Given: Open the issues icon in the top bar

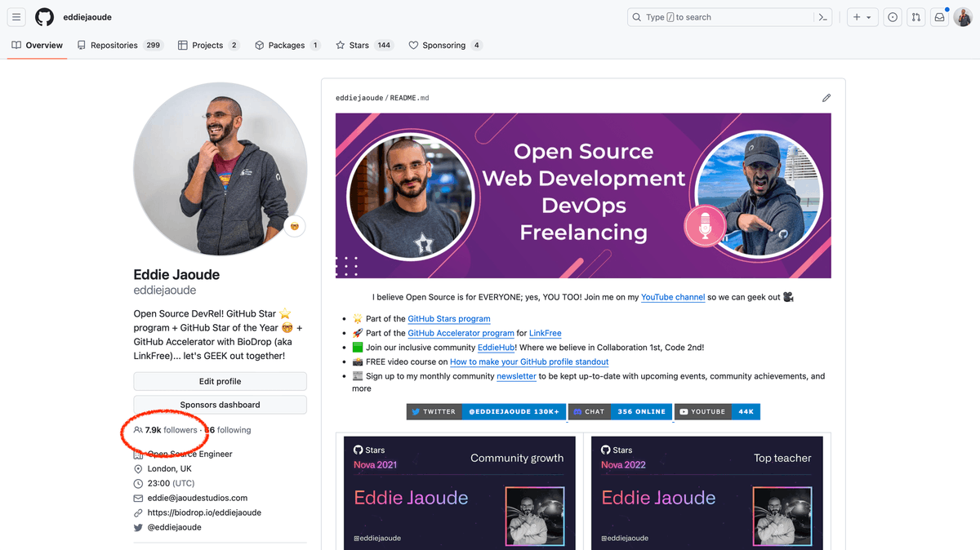Looking at the screenshot, I should coord(893,16).
